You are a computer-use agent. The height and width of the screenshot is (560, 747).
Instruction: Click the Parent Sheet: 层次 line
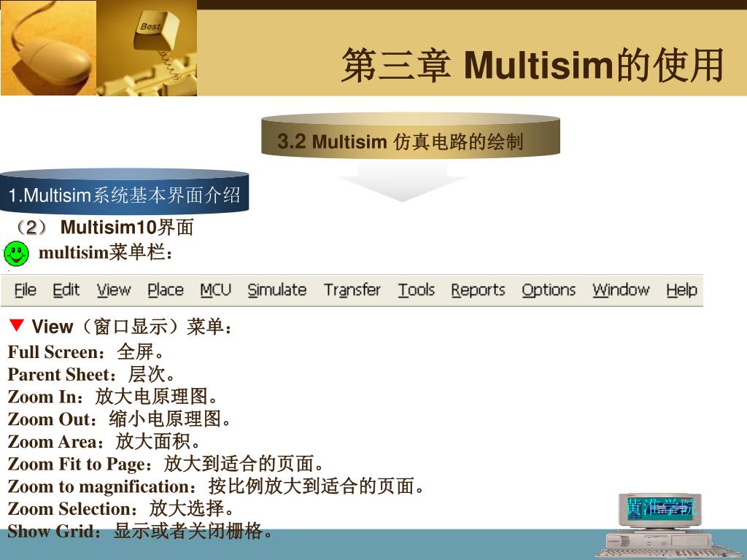[x=92, y=374]
